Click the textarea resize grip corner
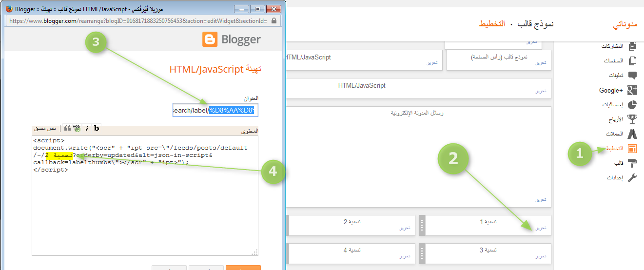The image size is (644, 270). tap(254, 252)
